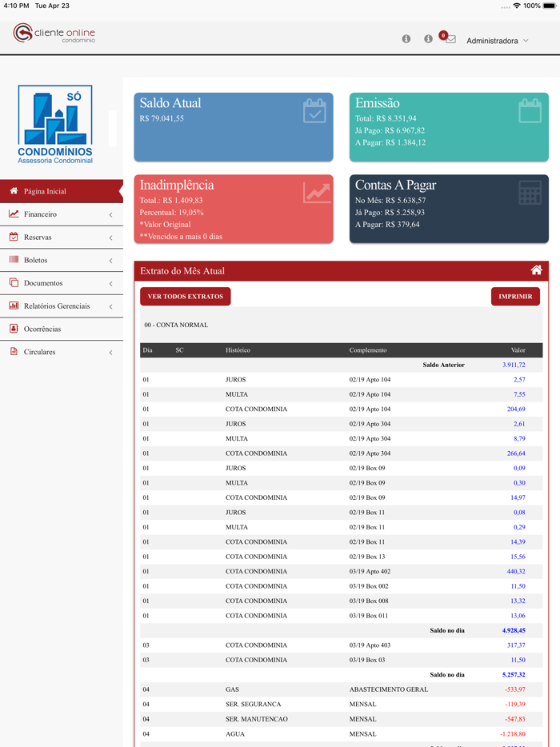
Task: Open the Reservas sidebar item
Action: [x=62, y=238]
